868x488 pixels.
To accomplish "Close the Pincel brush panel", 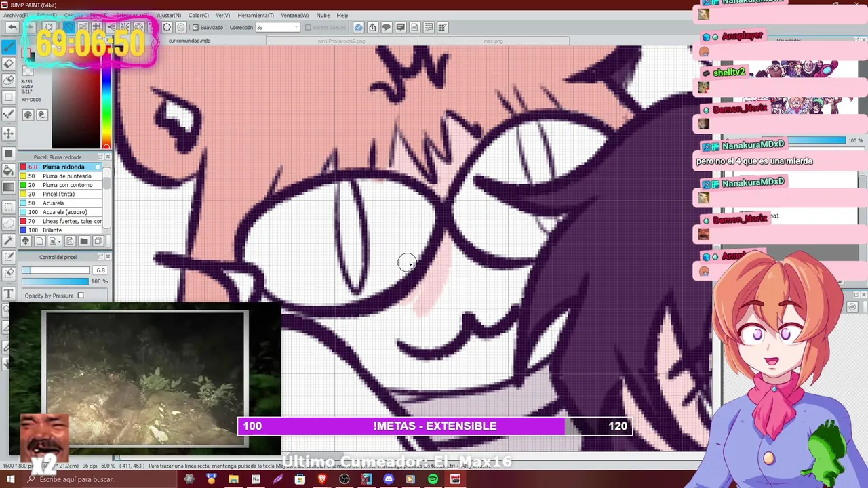I will coord(108,157).
